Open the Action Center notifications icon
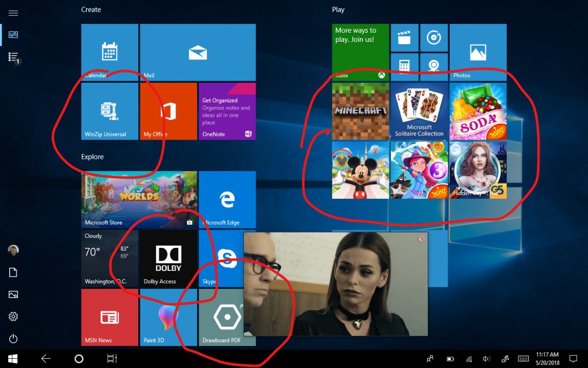This screenshot has width=588, height=368. [573, 359]
